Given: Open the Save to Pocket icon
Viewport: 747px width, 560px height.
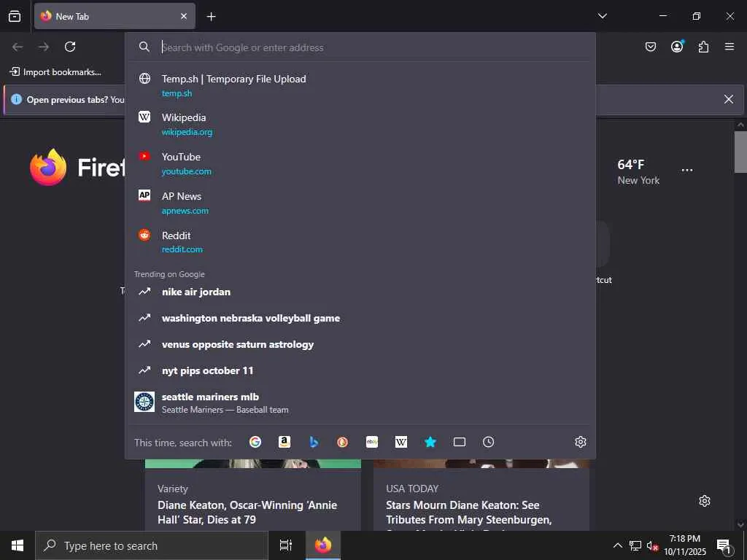Looking at the screenshot, I should [x=650, y=47].
